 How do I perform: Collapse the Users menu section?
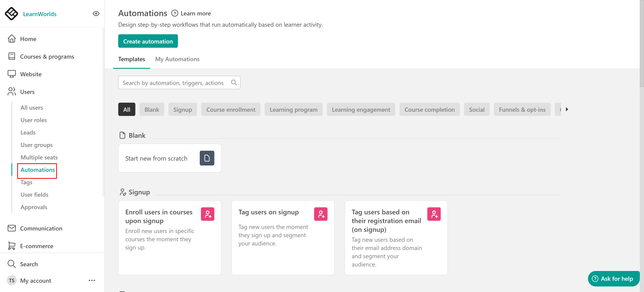(27, 92)
